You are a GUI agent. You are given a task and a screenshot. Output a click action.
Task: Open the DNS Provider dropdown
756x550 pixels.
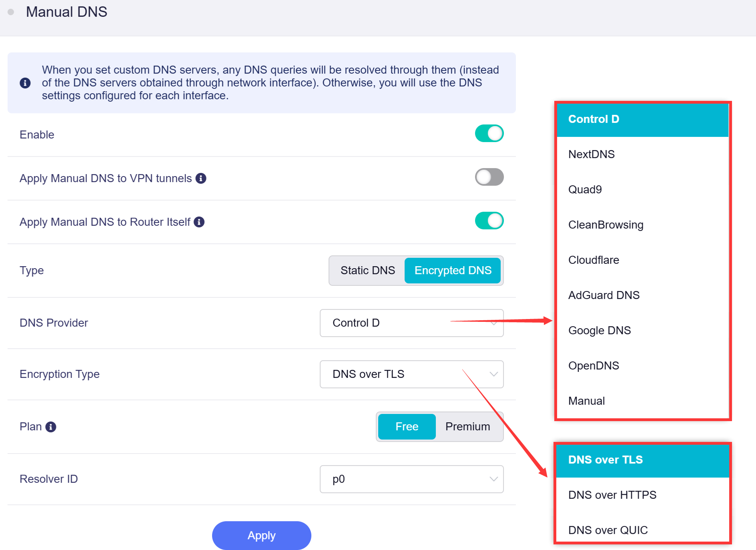(411, 323)
